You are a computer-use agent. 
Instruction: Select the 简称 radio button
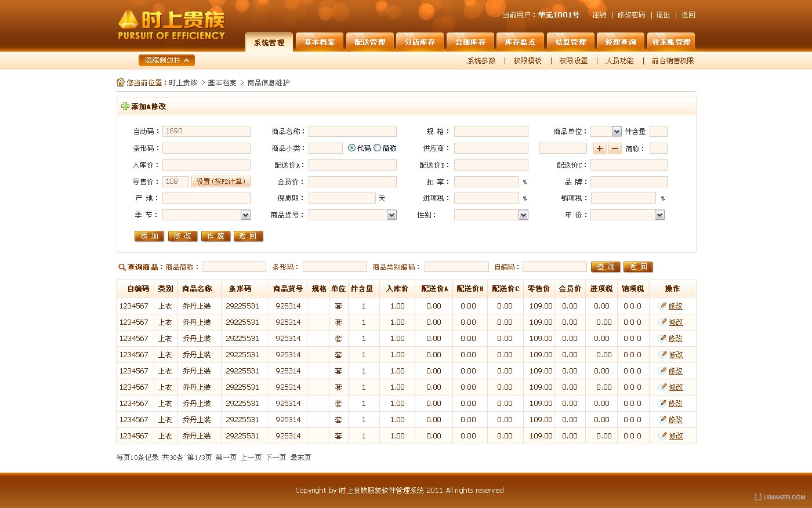377,148
